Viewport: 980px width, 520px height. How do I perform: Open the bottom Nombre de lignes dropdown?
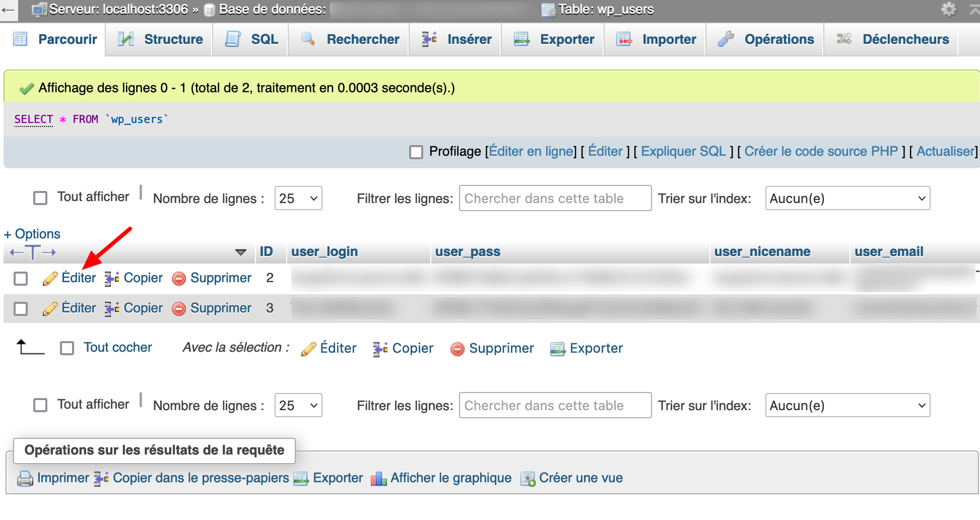pyautogui.click(x=298, y=406)
